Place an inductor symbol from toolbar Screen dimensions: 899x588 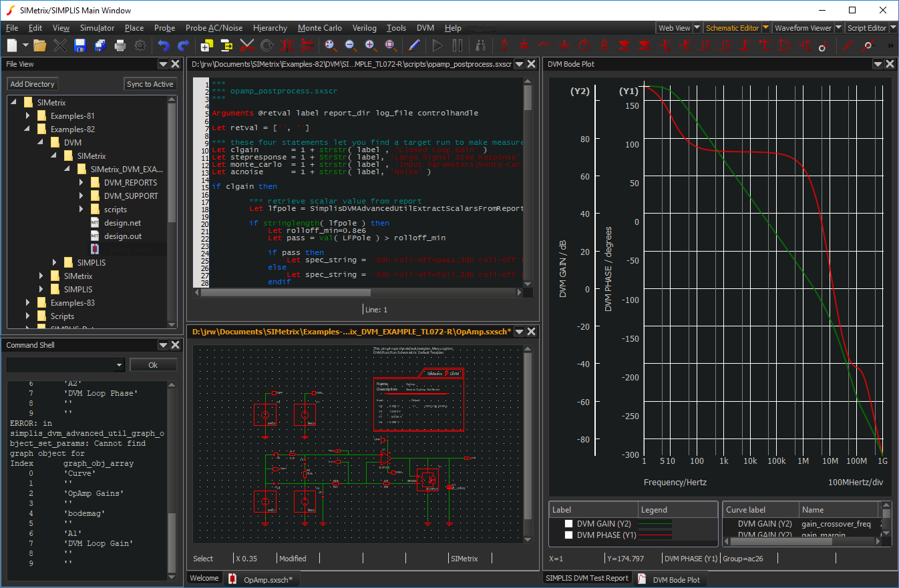pyautogui.click(x=544, y=45)
